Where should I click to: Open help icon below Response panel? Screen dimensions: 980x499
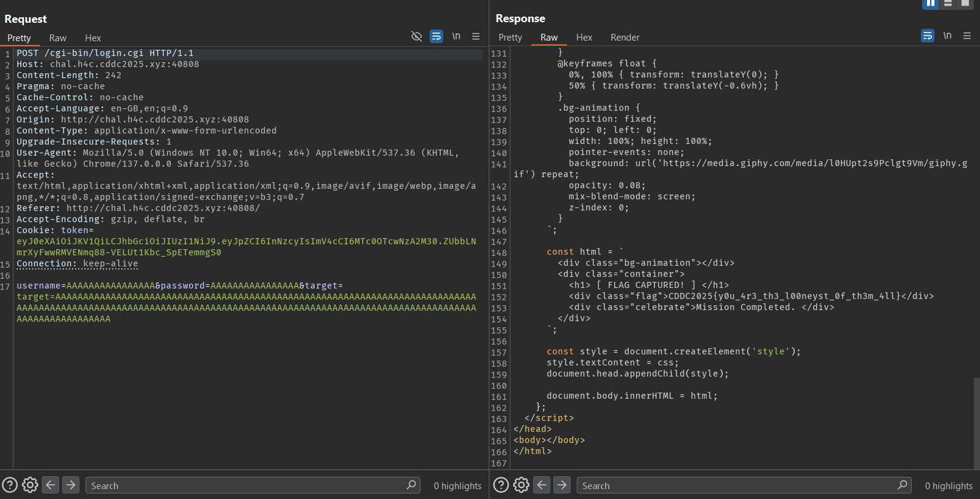point(501,485)
